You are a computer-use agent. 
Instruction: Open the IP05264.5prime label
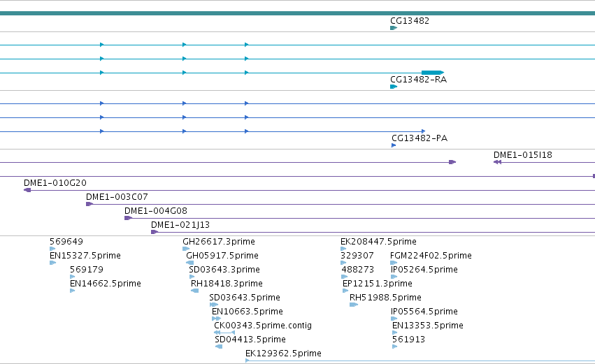(424, 270)
